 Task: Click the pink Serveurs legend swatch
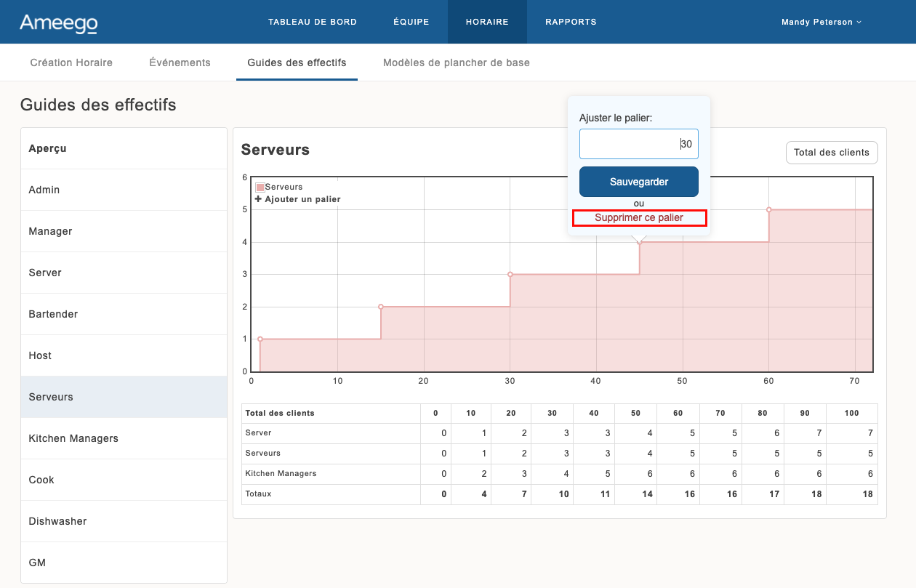coord(260,188)
